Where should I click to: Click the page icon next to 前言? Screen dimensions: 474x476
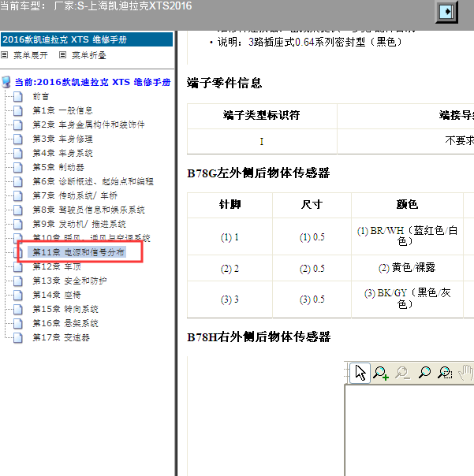pos(18,96)
